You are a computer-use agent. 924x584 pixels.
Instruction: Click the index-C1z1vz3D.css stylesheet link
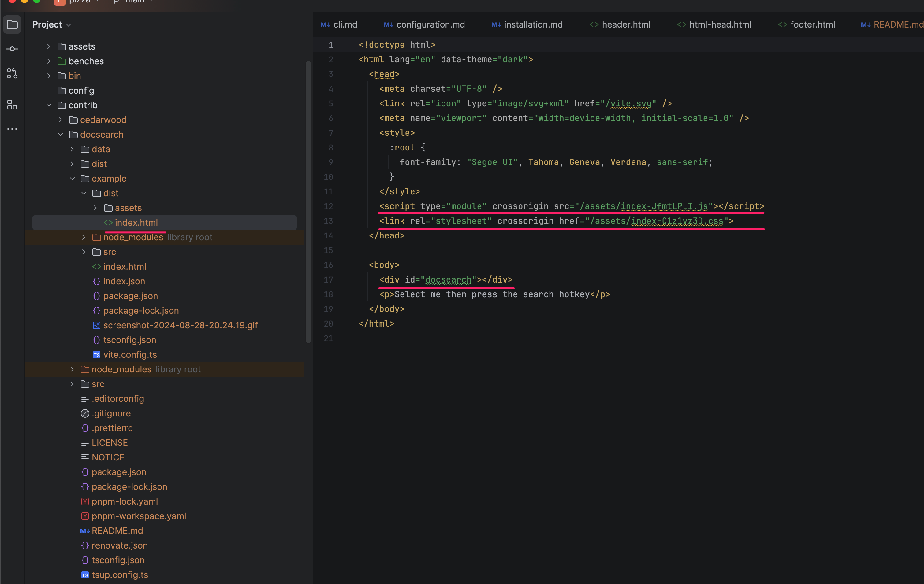point(677,221)
